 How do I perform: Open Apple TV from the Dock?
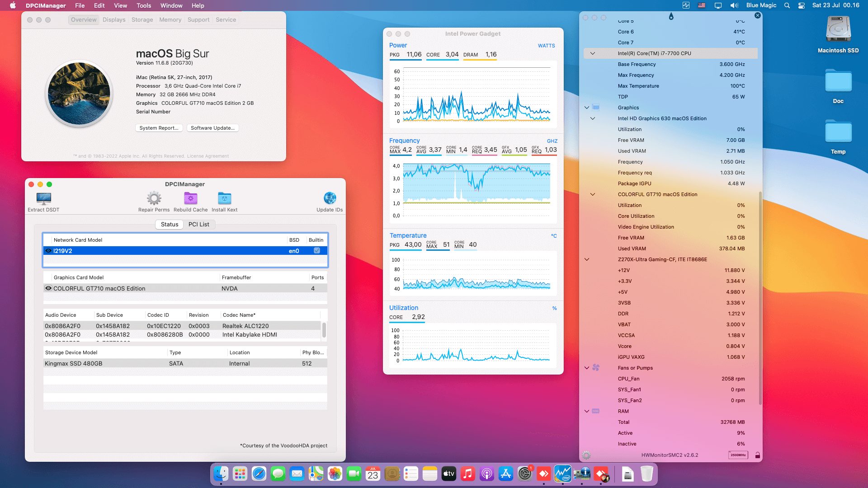pos(449,474)
